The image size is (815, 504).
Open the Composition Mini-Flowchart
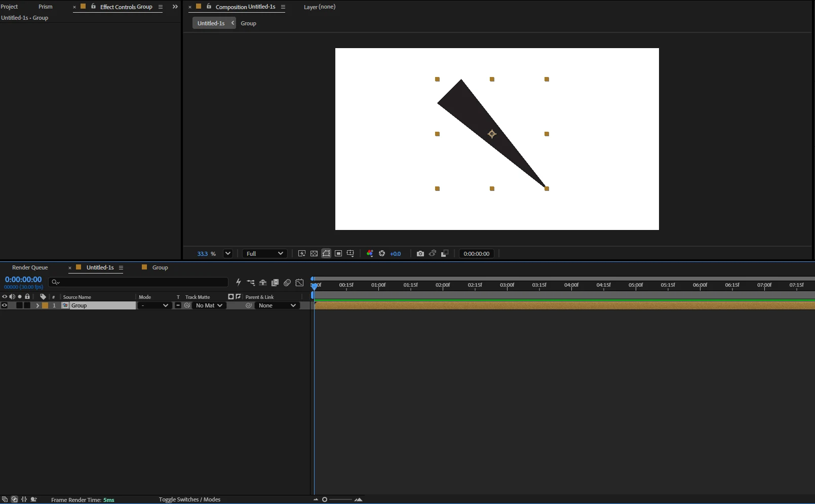click(x=251, y=283)
